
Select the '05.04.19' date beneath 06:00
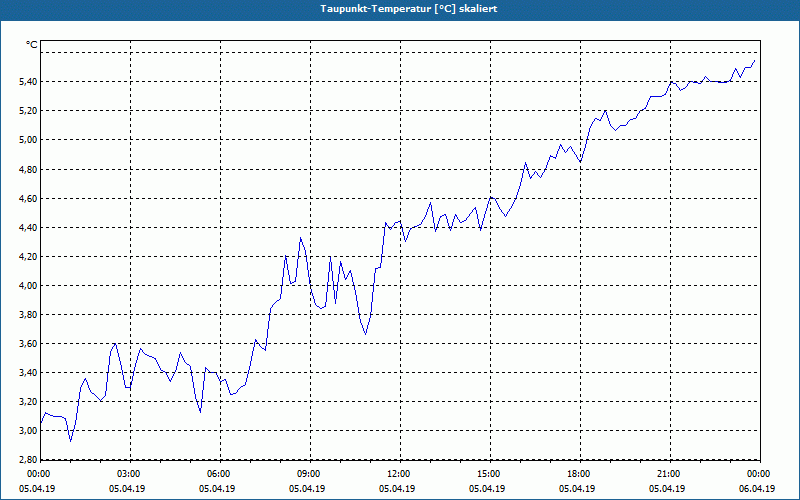[217, 489]
